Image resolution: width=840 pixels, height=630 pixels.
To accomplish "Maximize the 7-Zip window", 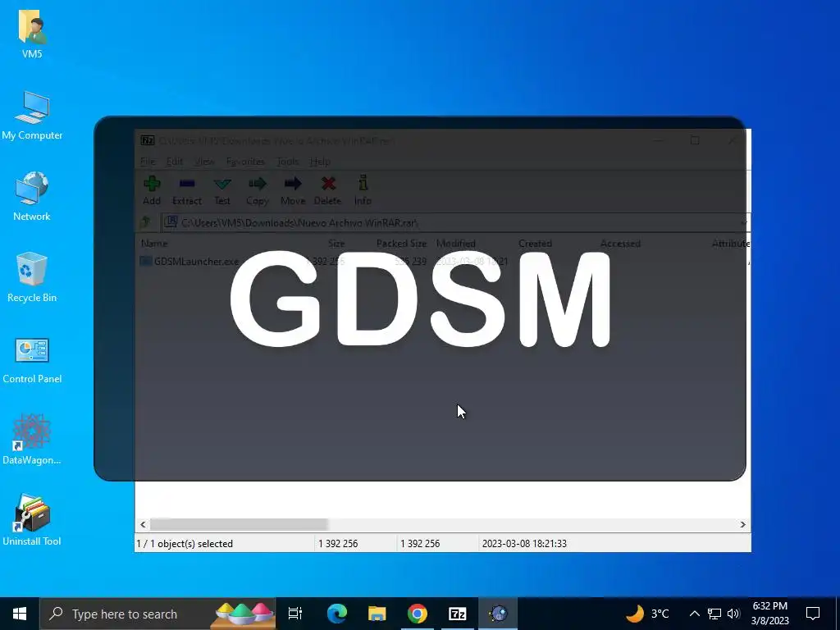I will tap(695, 140).
